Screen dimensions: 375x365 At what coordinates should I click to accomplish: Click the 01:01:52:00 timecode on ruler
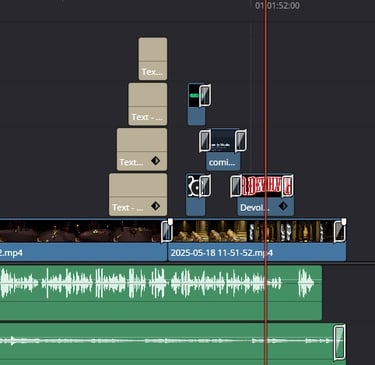pos(277,6)
